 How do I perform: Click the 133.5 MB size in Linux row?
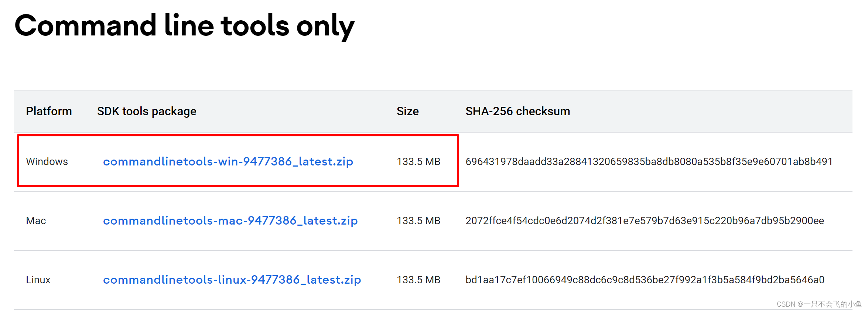pyautogui.click(x=418, y=280)
